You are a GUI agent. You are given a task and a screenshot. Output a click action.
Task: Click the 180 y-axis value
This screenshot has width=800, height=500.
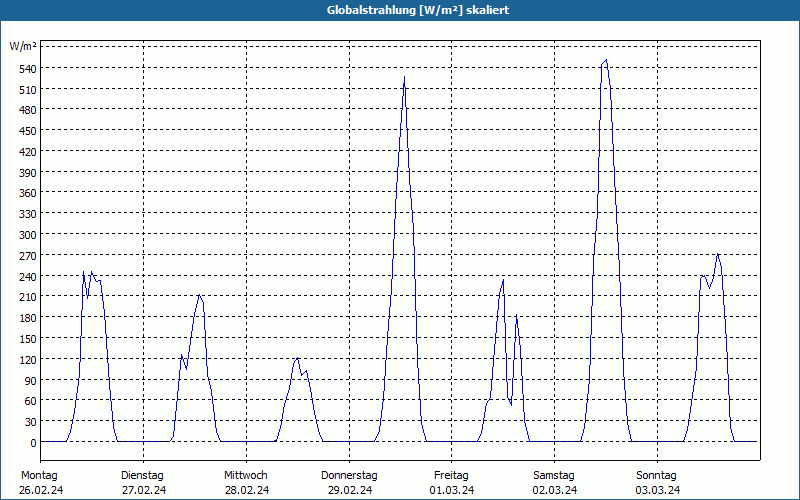click(27, 318)
